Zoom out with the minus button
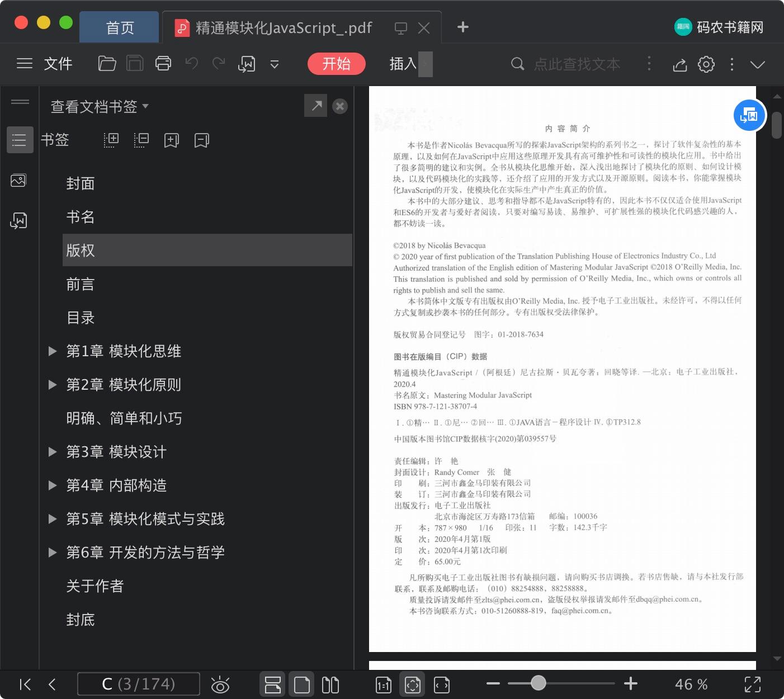Screen dimensions: 784x699 (x=493, y=683)
